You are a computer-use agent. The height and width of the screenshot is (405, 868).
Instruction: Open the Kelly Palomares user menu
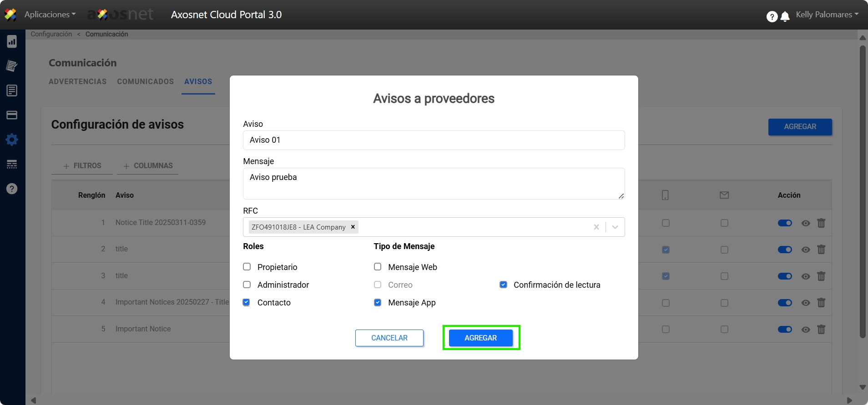click(827, 15)
